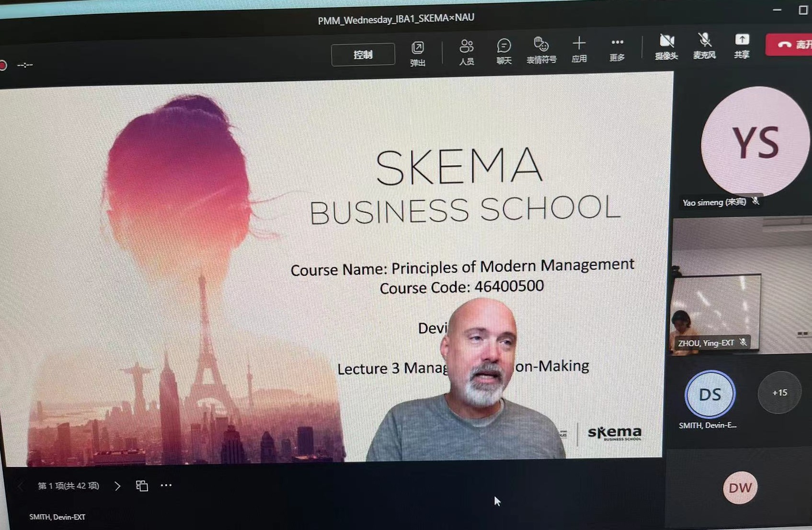Click the red recording indicator

click(3, 65)
